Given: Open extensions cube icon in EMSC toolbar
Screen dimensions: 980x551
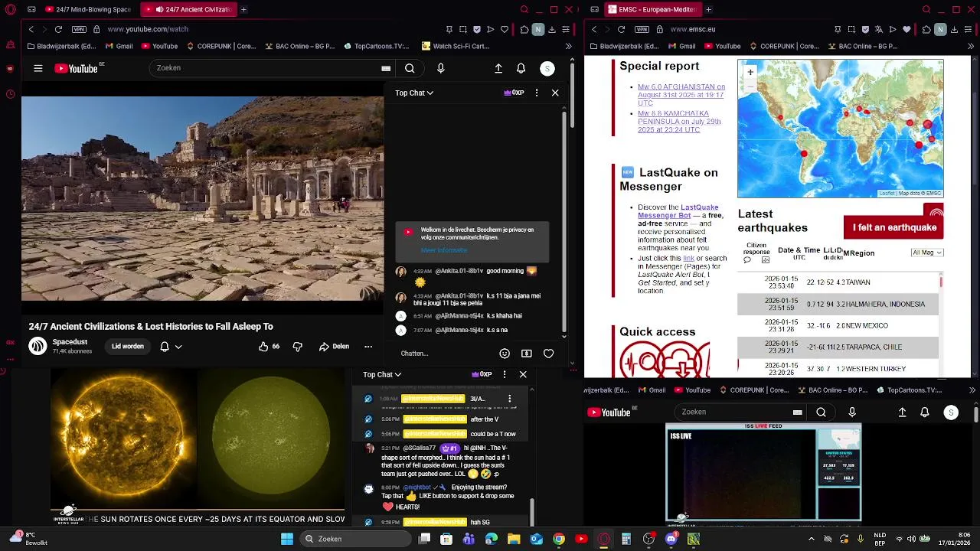Looking at the screenshot, I should pos(926,29).
